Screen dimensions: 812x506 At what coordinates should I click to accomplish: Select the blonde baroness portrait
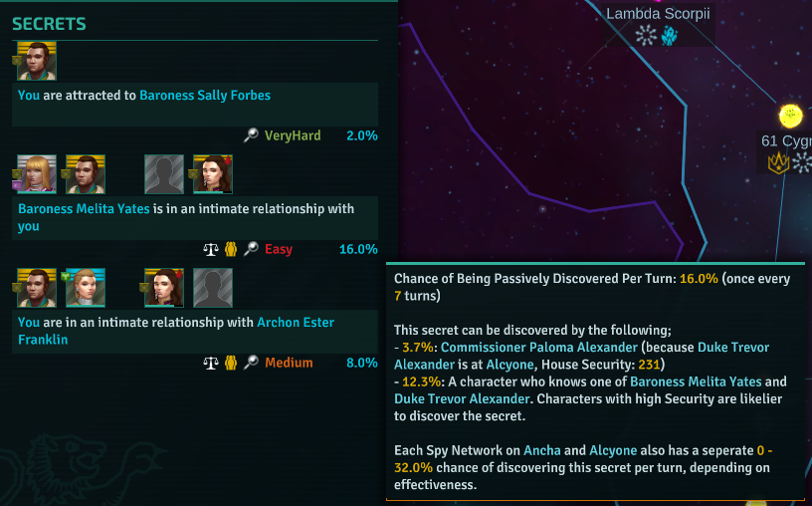tap(37, 174)
